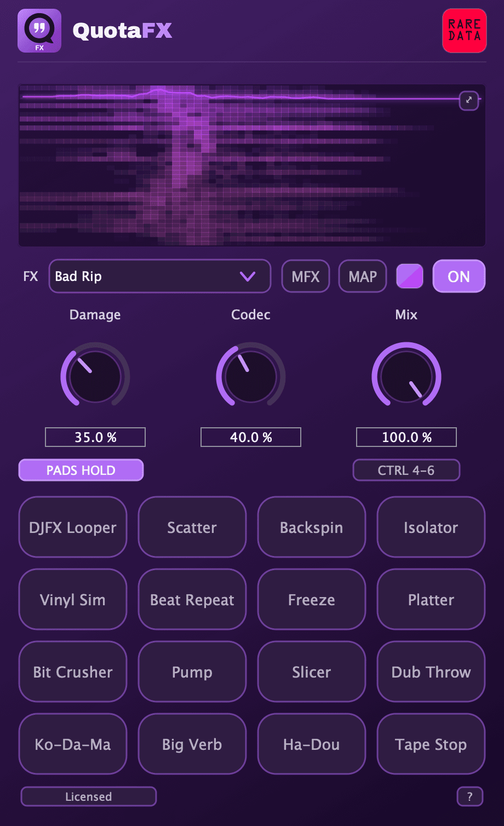Trigger the Freeze pad
The image size is (504, 826).
(312, 599)
